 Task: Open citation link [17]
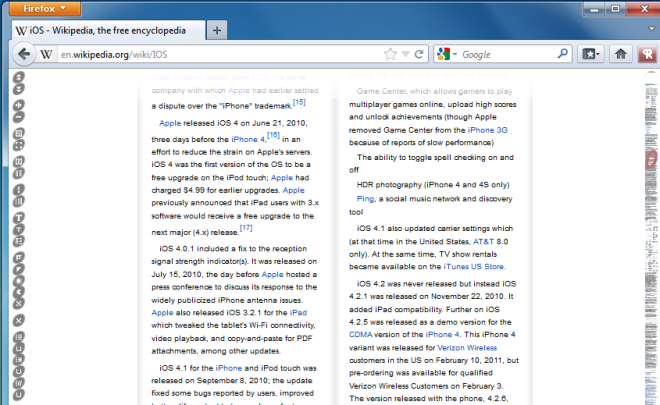pos(246,228)
